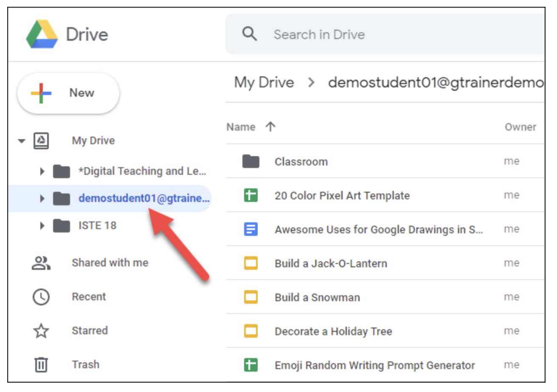Expand the *Digital Teaching and Le... folder

pos(42,171)
